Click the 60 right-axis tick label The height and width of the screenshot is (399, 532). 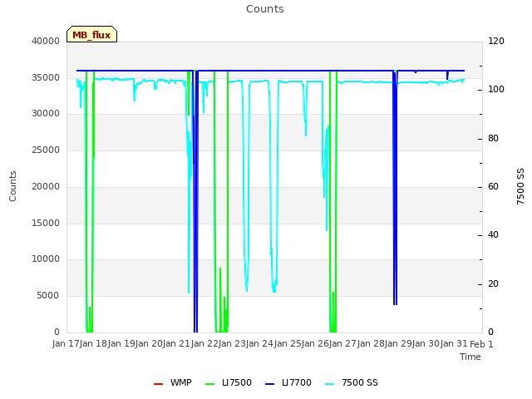pyautogui.click(x=493, y=186)
